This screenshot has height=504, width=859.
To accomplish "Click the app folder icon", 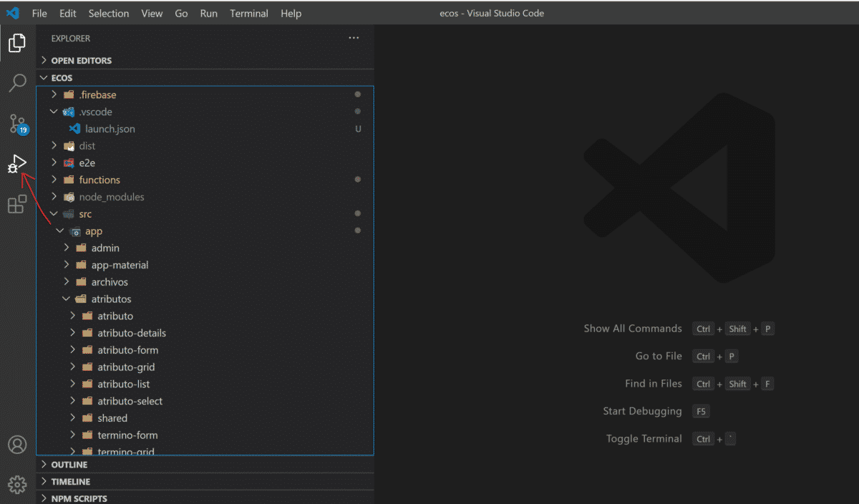I will click(75, 231).
